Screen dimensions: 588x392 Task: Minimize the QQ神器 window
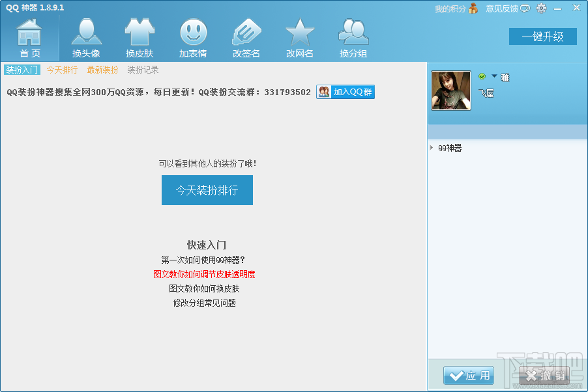point(558,8)
